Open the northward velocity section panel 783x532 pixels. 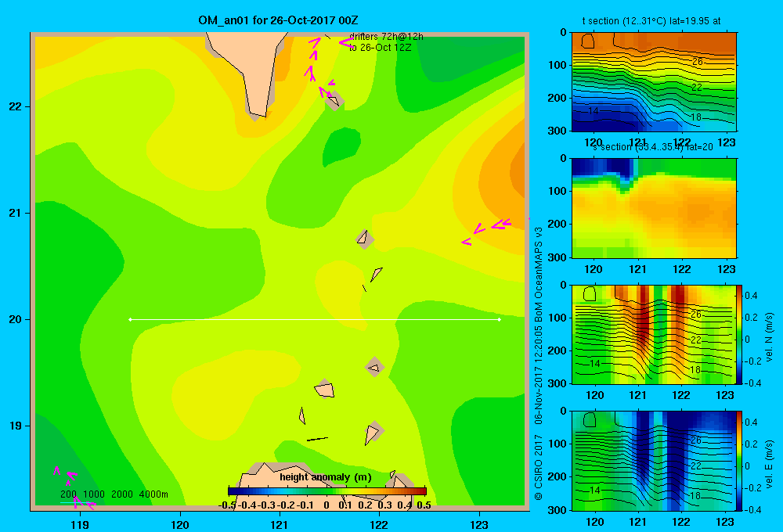654,334
